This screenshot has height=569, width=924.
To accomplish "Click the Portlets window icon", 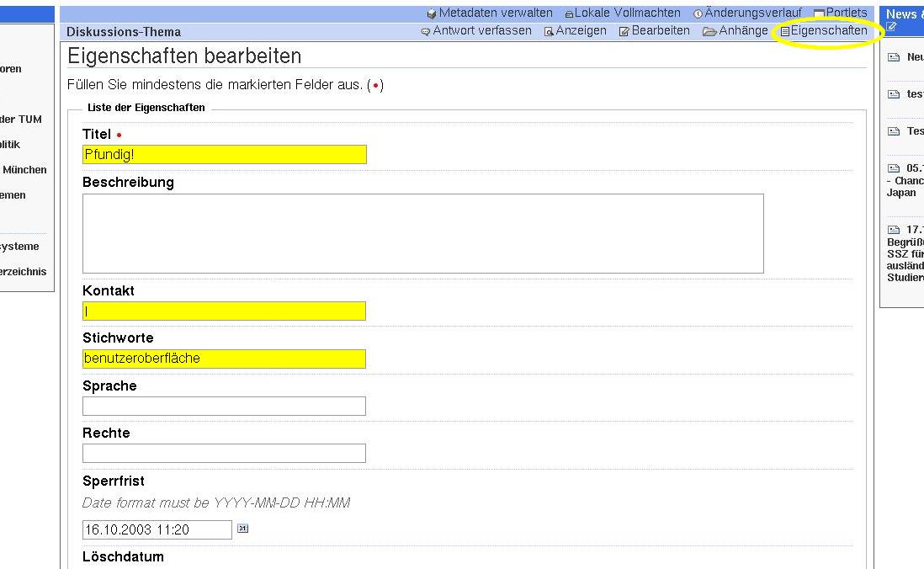I will [819, 14].
